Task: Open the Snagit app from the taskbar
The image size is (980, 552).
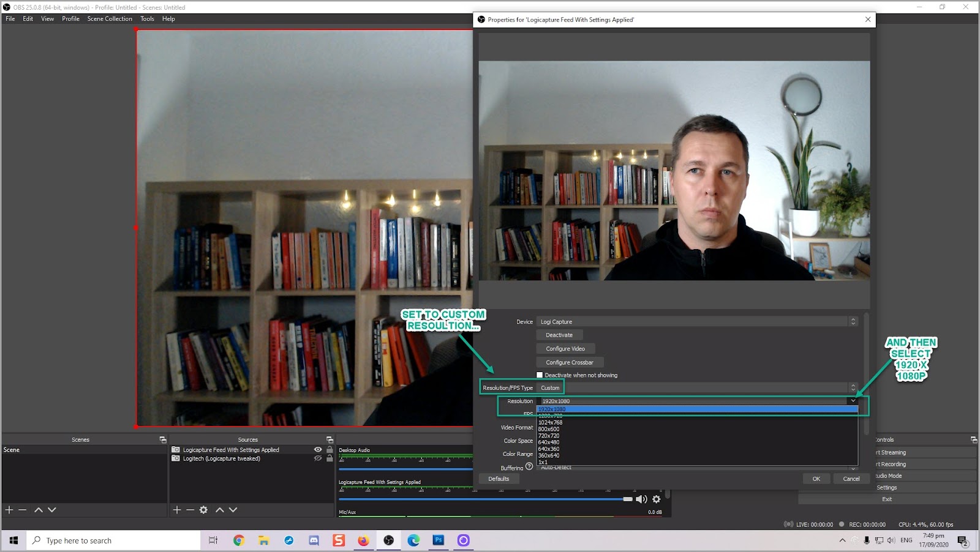Action: pyautogui.click(x=339, y=540)
